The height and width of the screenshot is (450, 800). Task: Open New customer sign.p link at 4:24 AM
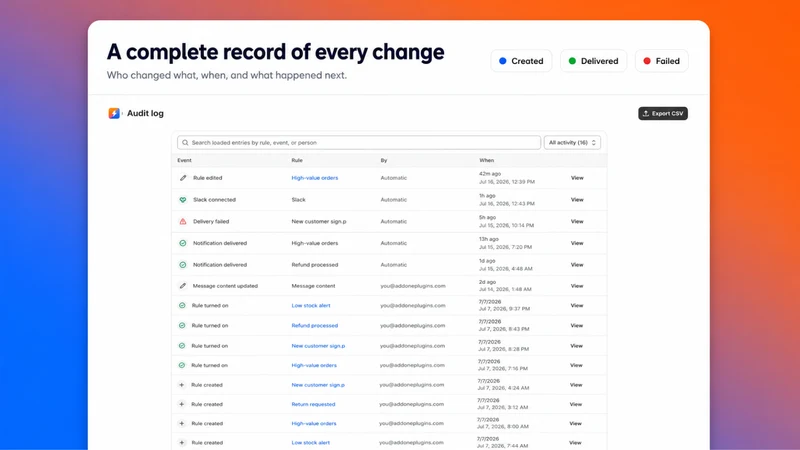pos(318,385)
